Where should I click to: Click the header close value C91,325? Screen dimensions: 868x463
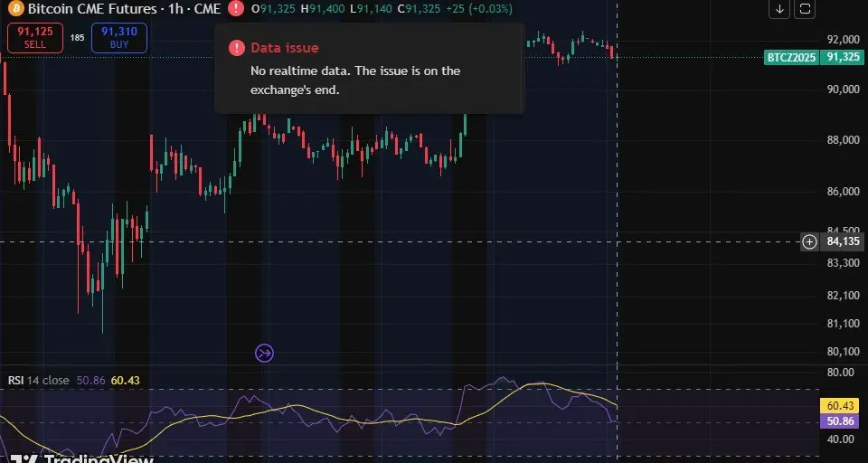coord(420,9)
